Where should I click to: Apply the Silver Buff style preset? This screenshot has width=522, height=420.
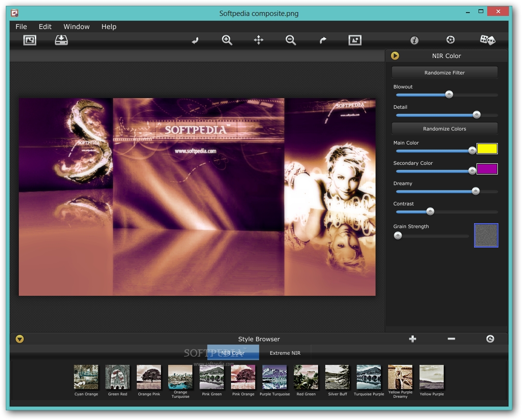click(x=337, y=377)
